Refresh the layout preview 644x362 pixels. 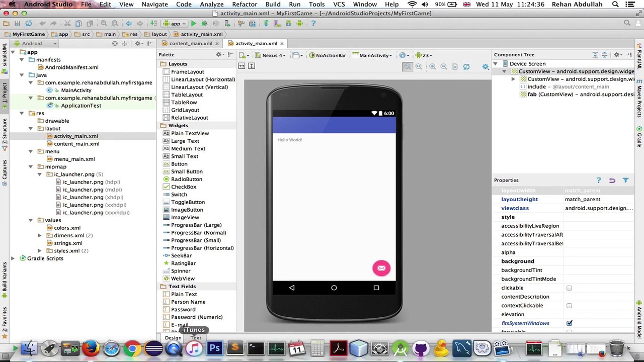point(466,66)
